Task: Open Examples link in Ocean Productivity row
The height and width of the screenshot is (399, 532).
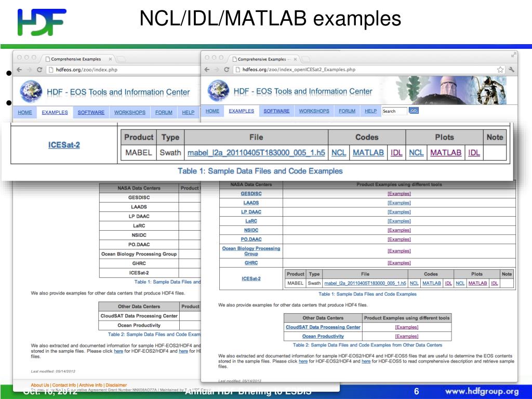Action: point(406,336)
